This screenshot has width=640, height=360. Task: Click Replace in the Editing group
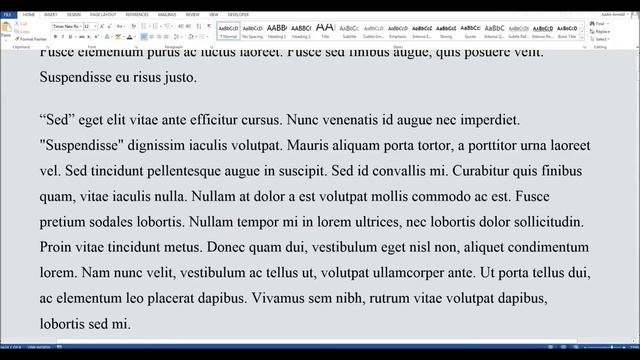point(600,31)
